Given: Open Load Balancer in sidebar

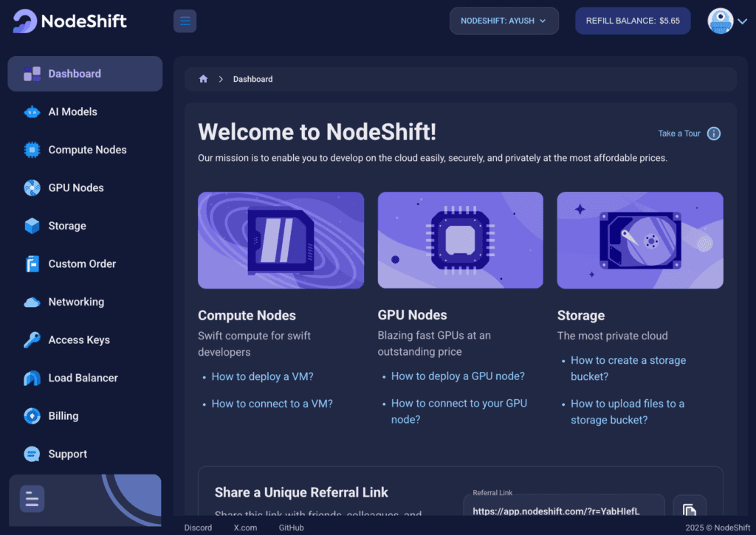Looking at the screenshot, I should tap(85, 378).
